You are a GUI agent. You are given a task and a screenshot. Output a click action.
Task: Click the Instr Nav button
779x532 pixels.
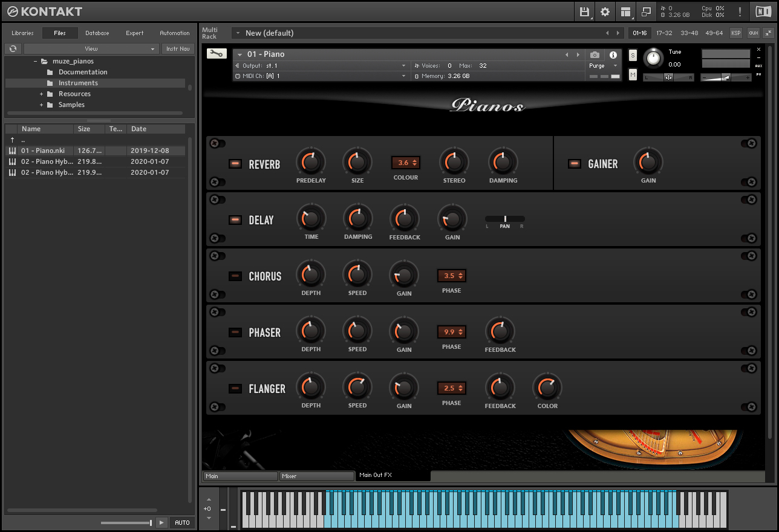(178, 48)
